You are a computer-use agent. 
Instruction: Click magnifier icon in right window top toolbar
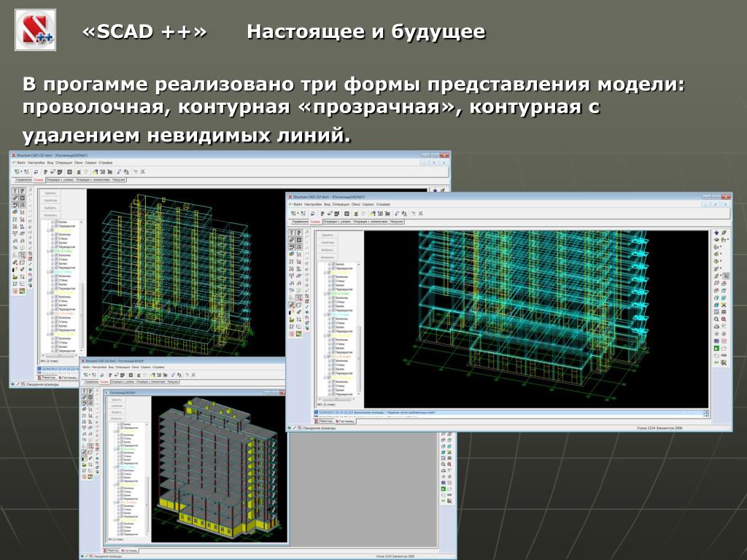[x=312, y=214]
